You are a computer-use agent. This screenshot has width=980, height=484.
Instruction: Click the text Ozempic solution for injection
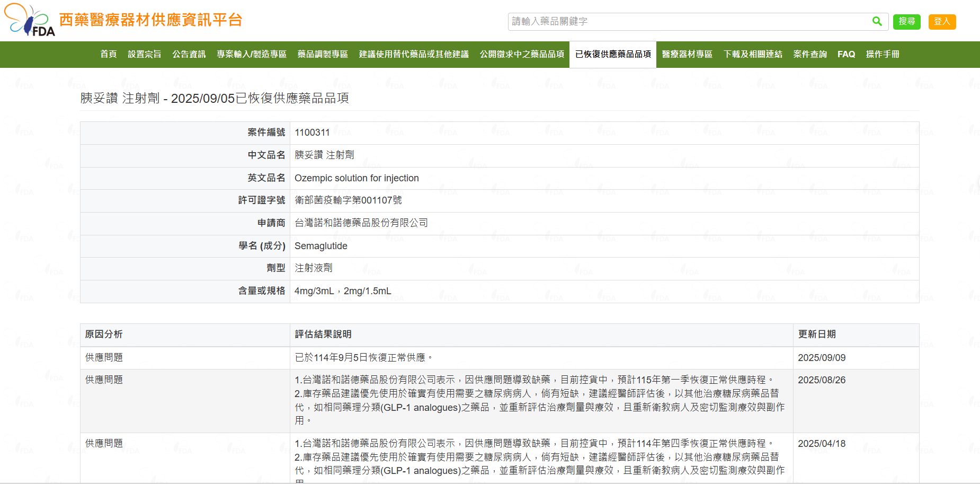point(357,178)
